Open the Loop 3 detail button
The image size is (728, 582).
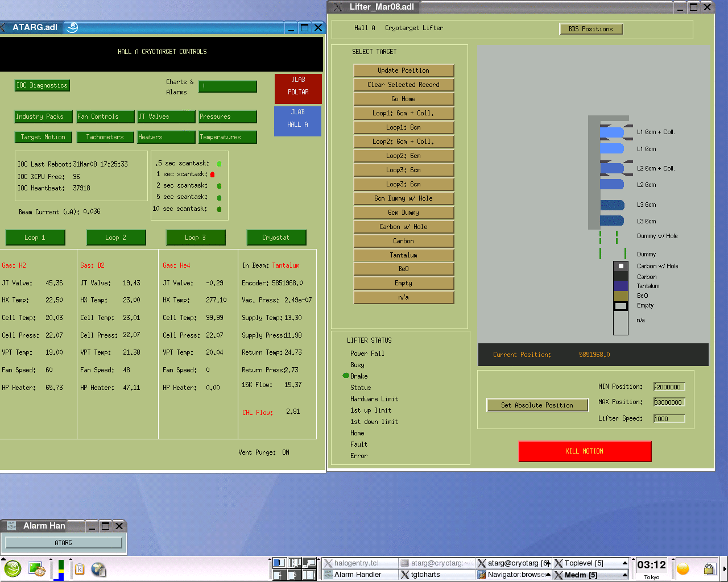(196, 238)
